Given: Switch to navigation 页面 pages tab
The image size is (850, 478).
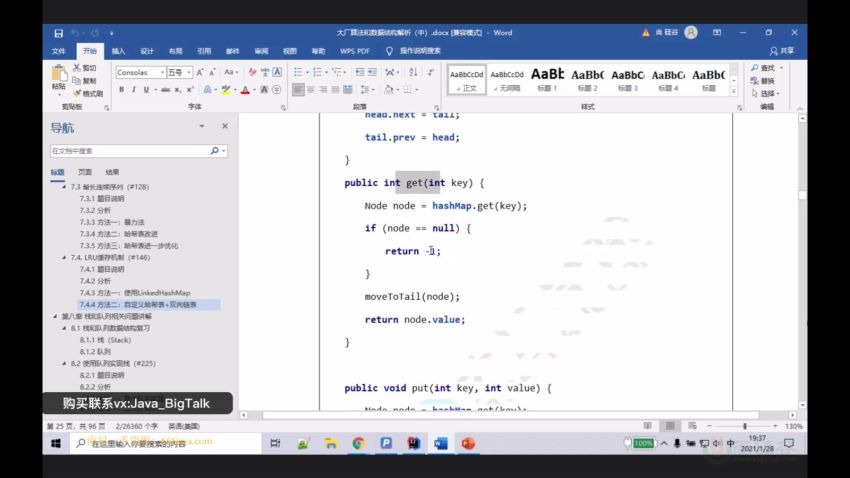Looking at the screenshot, I should [85, 172].
